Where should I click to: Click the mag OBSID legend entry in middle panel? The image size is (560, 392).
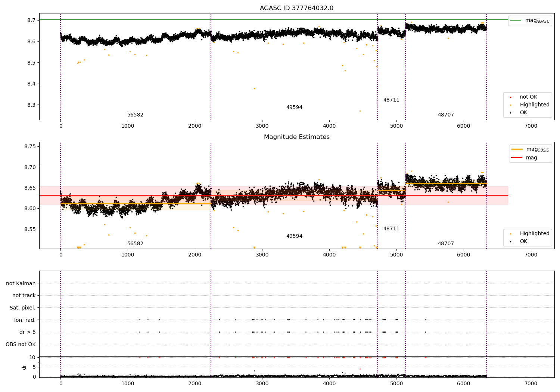pos(531,149)
